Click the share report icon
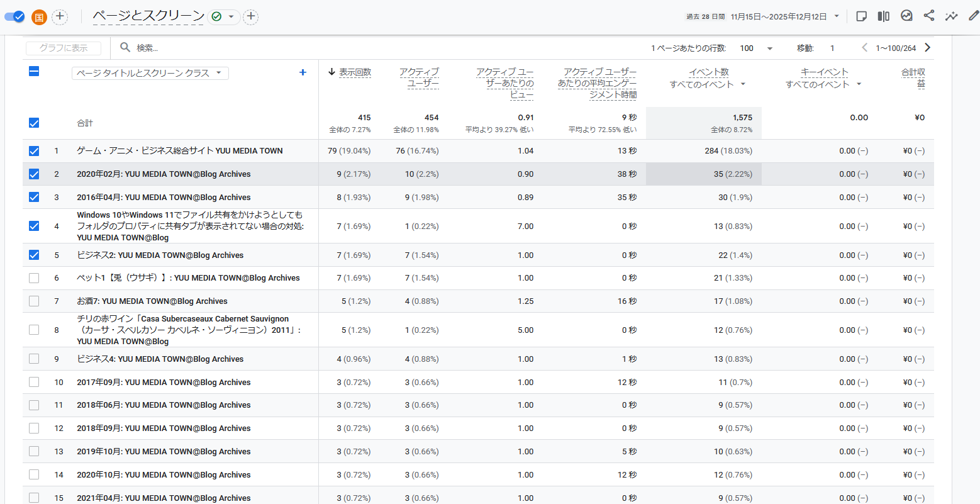 click(928, 16)
